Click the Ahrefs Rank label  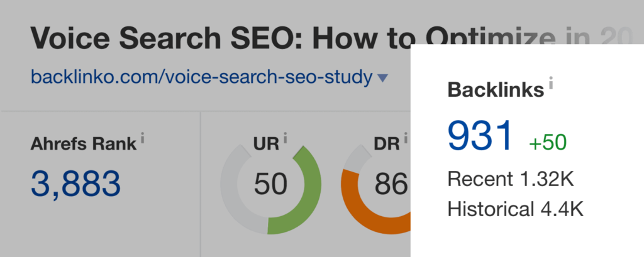coord(83,144)
